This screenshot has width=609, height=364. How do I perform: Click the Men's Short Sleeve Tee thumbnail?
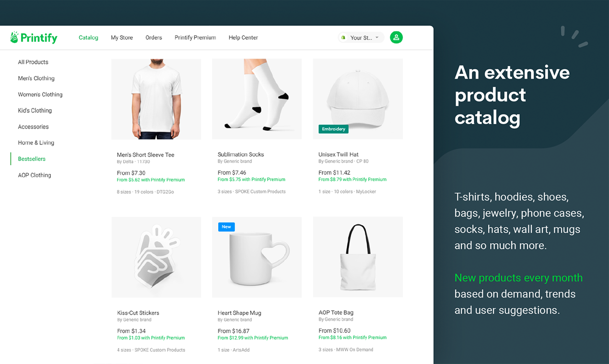[156, 99]
